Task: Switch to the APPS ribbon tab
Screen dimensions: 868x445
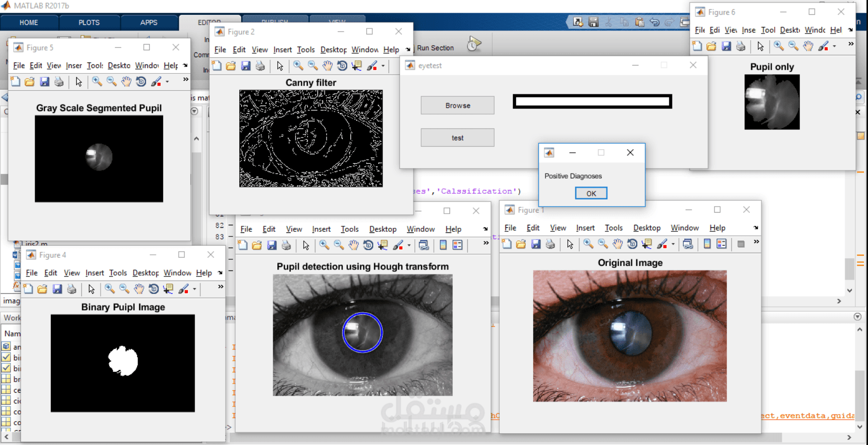Action: coord(148,22)
